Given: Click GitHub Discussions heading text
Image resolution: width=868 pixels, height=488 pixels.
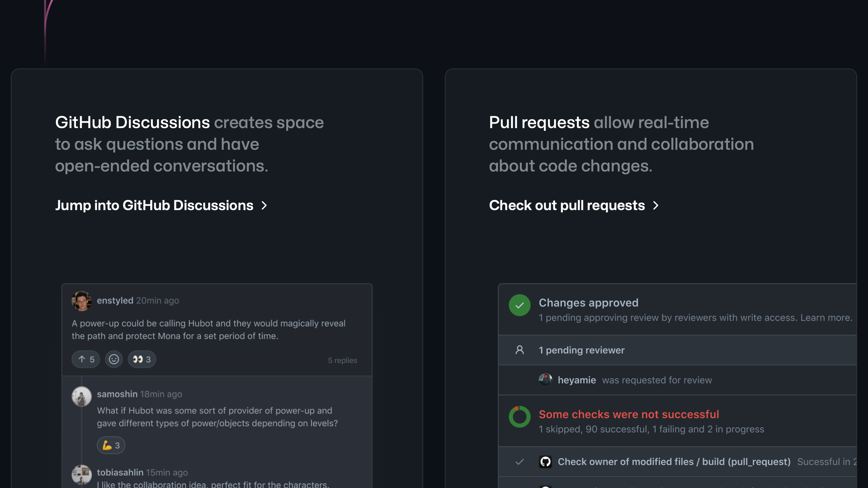Looking at the screenshot, I should click(133, 122).
